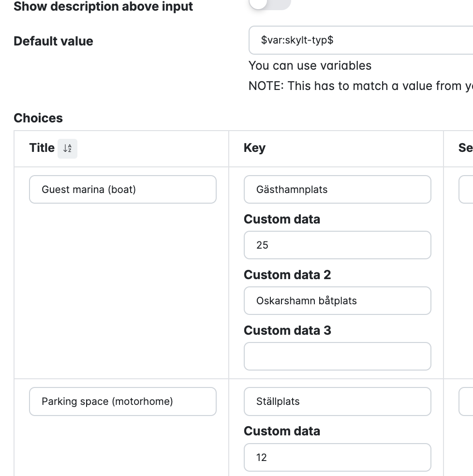Focus the Ställplats key field
The image size is (473, 476).
tap(337, 402)
